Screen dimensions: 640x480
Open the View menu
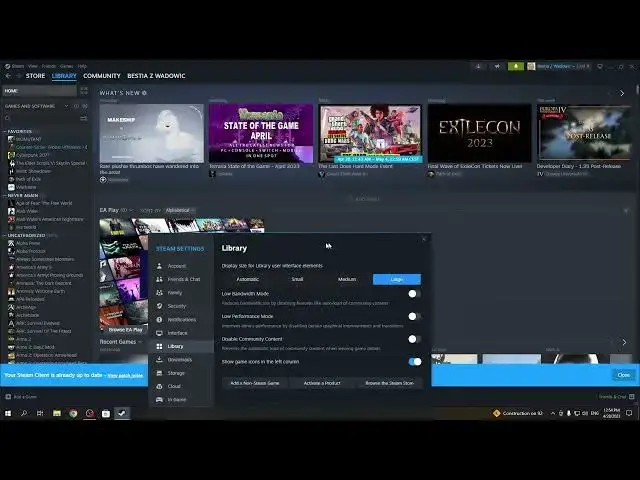point(33,66)
